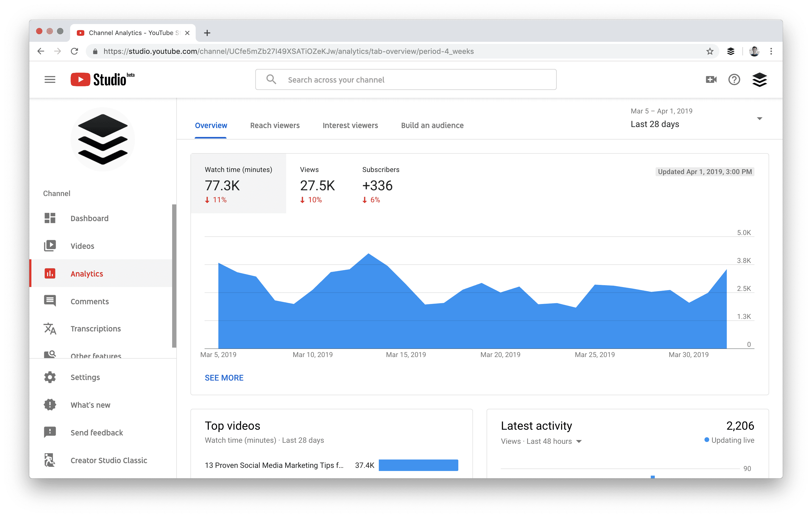Click the Videos icon in sidebar
The image size is (812, 517).
tap(50, 245)
